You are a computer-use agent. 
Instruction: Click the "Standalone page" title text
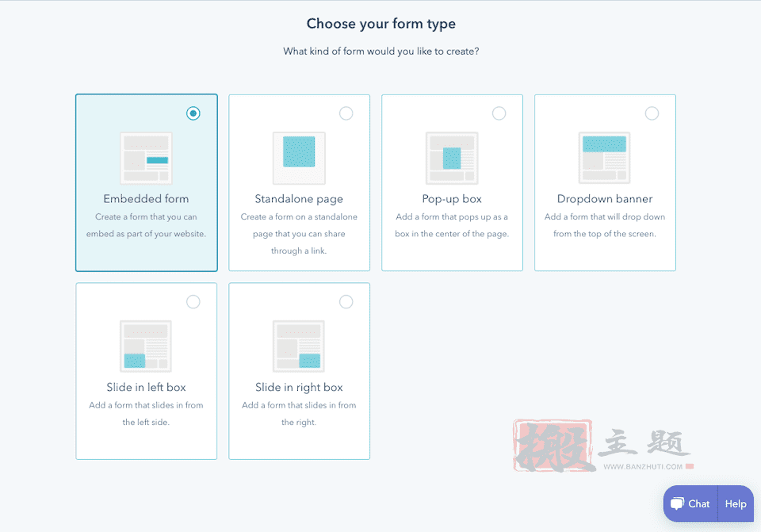(x=299, y=199)
